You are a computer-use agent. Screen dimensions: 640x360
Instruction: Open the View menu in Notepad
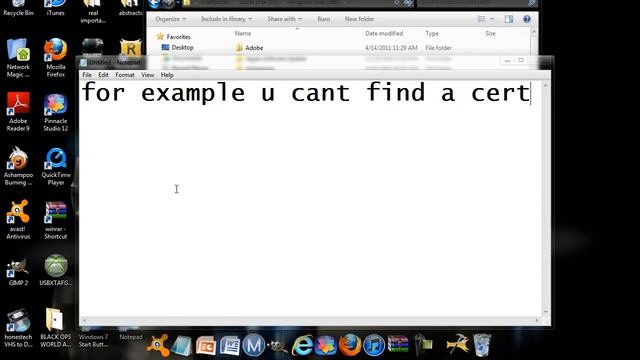(x=147, y=75)
